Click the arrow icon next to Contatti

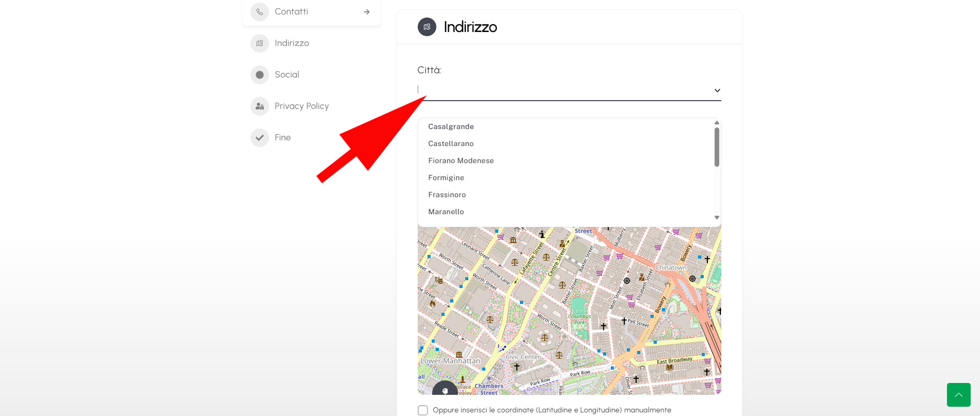pyautogui.click(x=367, y=12)
